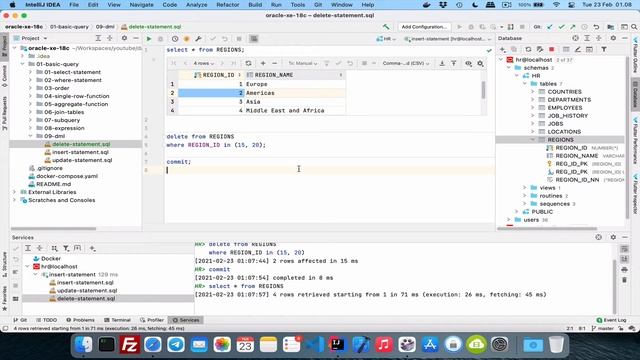Export result data with download icon
This screenshot has width=640, height=360.
[442, 63]
